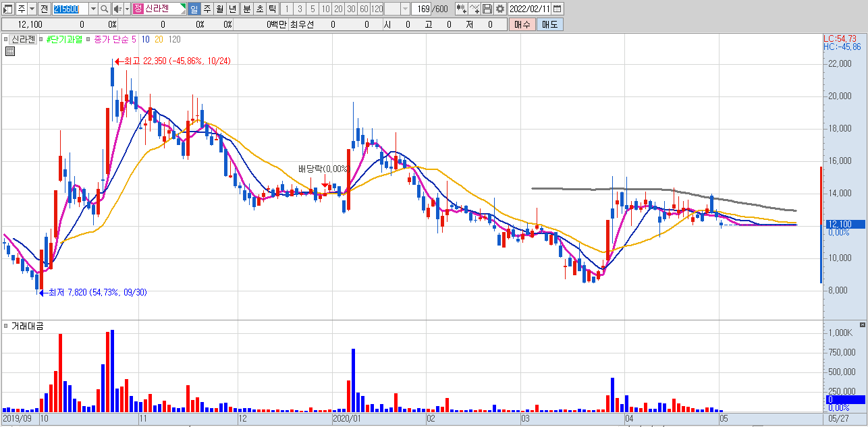Select second chart 초 toggle
Screen dimensions: 868x427
pyautogui.click(x=260, y=9)
